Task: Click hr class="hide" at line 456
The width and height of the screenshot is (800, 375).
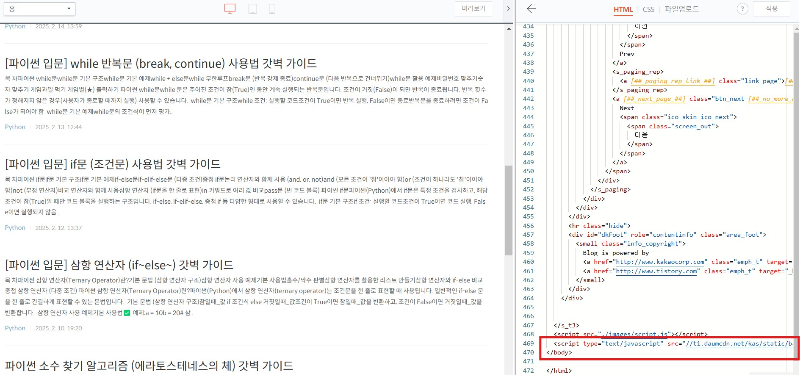Action: coord(599,225)
